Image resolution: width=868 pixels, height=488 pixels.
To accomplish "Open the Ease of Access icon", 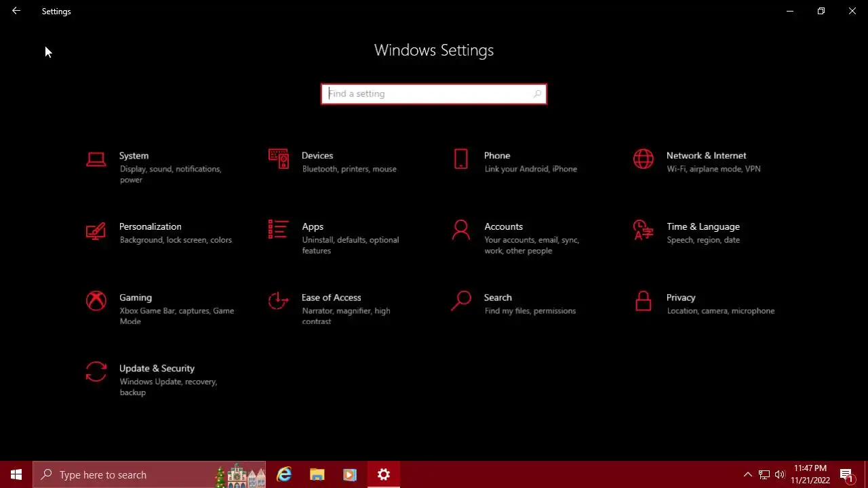I will pos(279,301).
